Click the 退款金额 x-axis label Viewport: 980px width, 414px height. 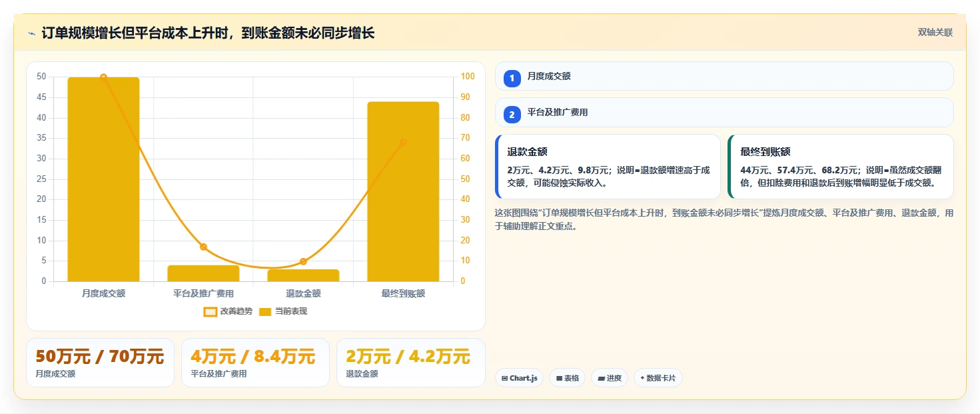[x=303, y=293]
